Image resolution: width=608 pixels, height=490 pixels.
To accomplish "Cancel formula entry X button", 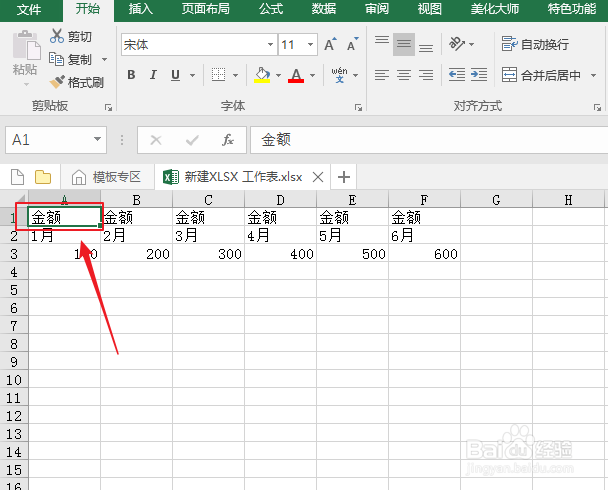I will [x=156, y=140].
